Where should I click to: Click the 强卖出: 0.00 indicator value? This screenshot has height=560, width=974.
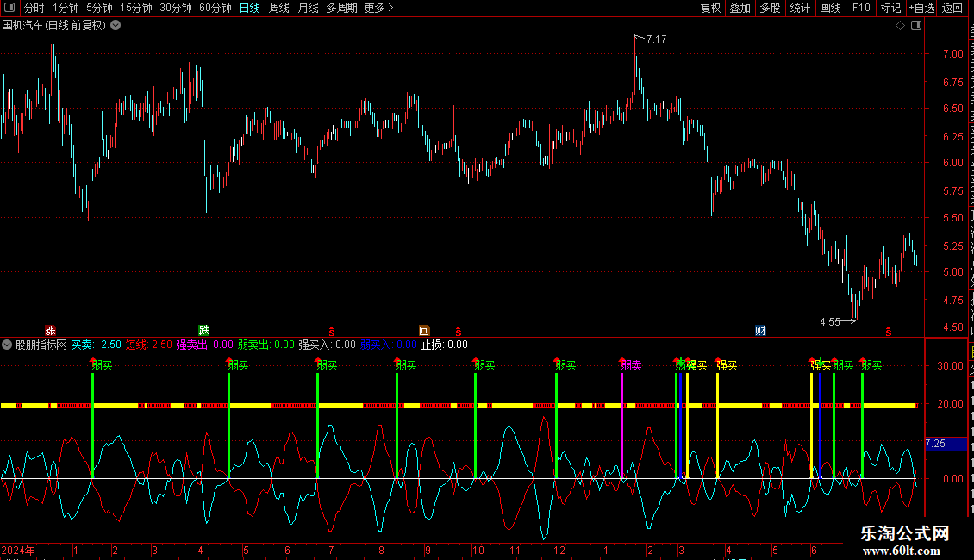pyautogui.click(x=205, y=345)
